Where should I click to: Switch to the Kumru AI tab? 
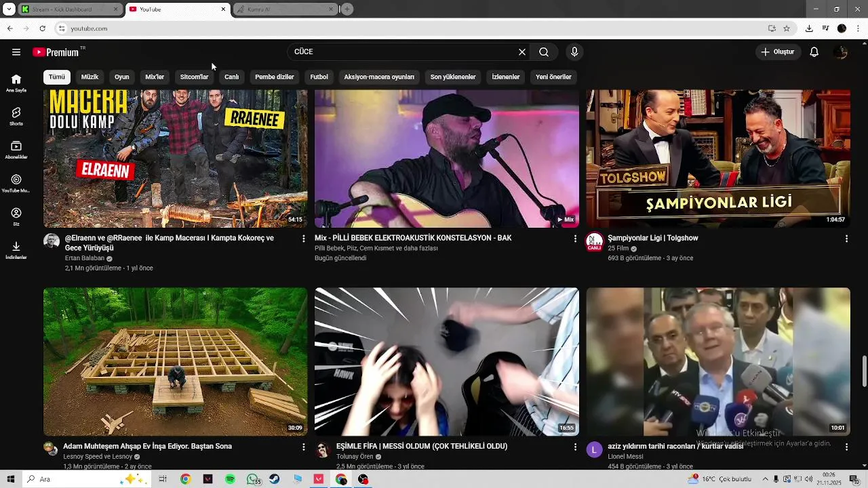click(285, 9)
